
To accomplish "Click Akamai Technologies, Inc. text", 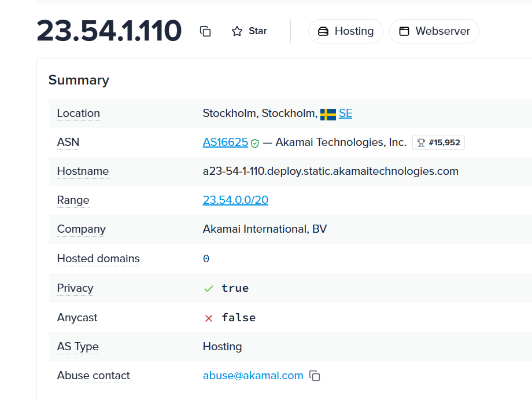I will tap(341, 142).
